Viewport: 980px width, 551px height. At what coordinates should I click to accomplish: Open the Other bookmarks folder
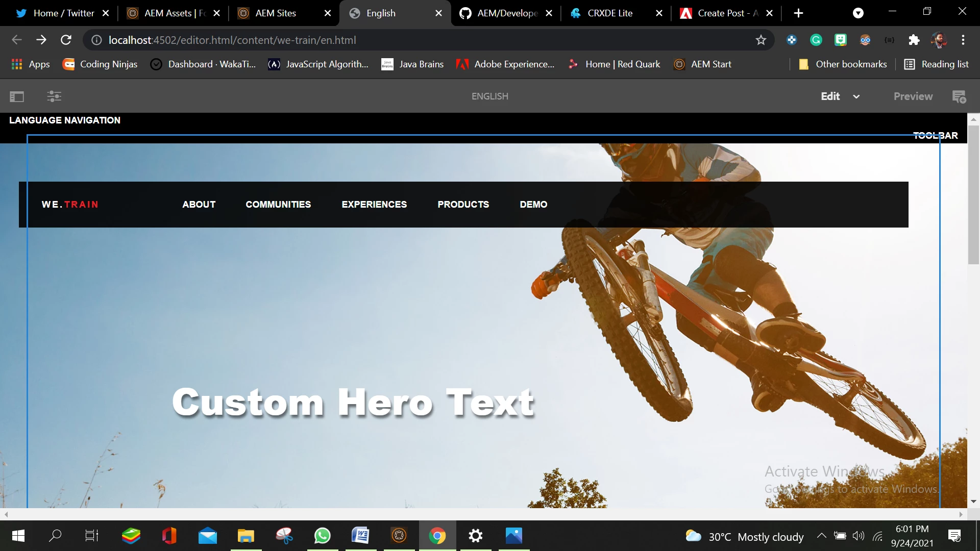coord(843,64)
